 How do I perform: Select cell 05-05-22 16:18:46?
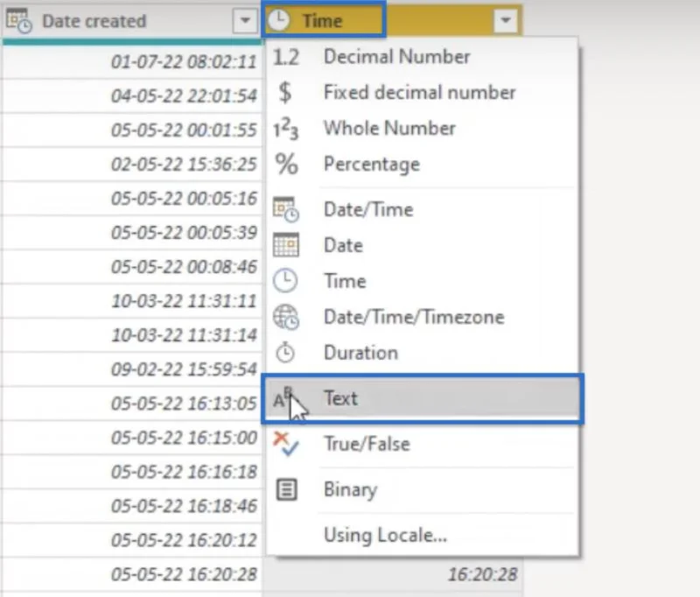click(x=132, y=505)
